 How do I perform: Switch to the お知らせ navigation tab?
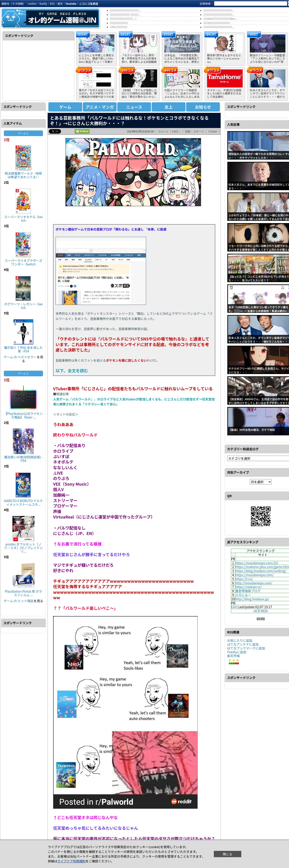[203, 107]
